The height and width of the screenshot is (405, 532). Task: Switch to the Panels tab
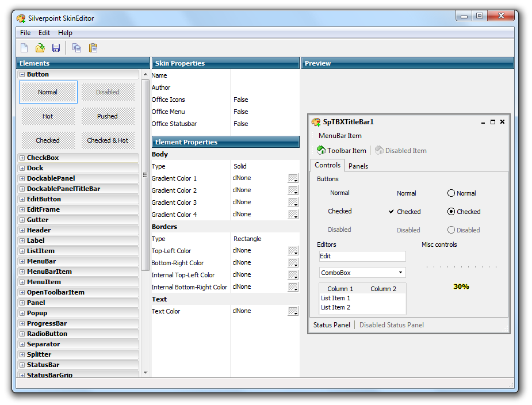(358, 166)
